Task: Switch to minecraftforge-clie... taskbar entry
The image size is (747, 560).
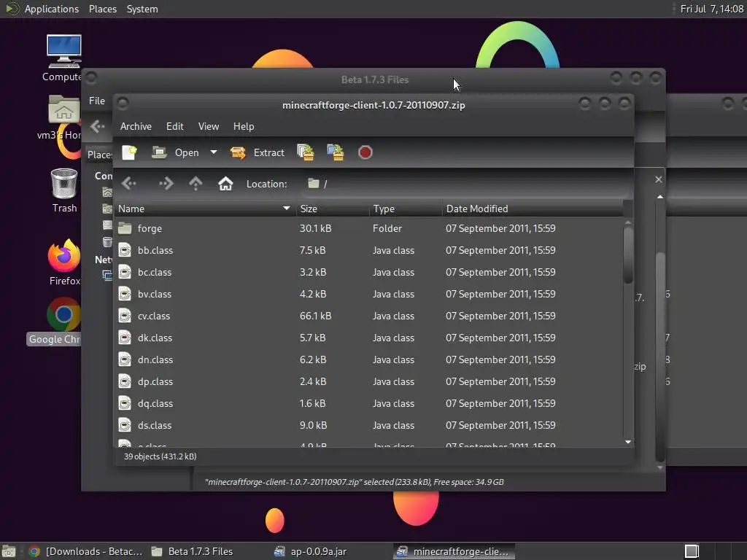Action: click(x=454, y=551)
